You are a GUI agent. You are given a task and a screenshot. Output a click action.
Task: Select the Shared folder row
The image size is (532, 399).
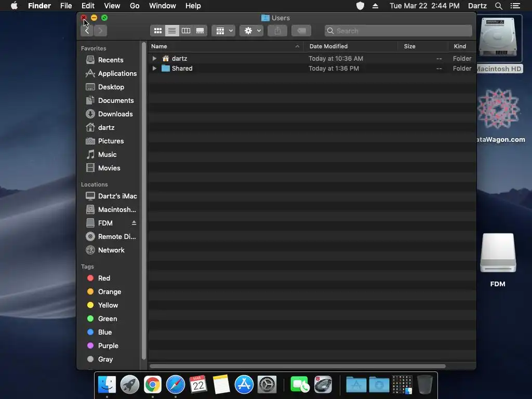[312, 68]
